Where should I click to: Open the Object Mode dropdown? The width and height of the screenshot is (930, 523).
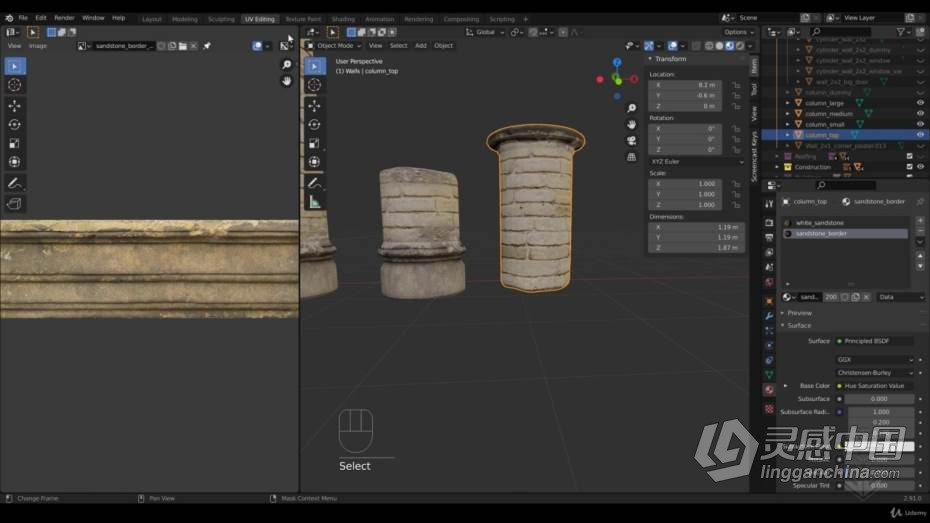[x=333, y=46]
